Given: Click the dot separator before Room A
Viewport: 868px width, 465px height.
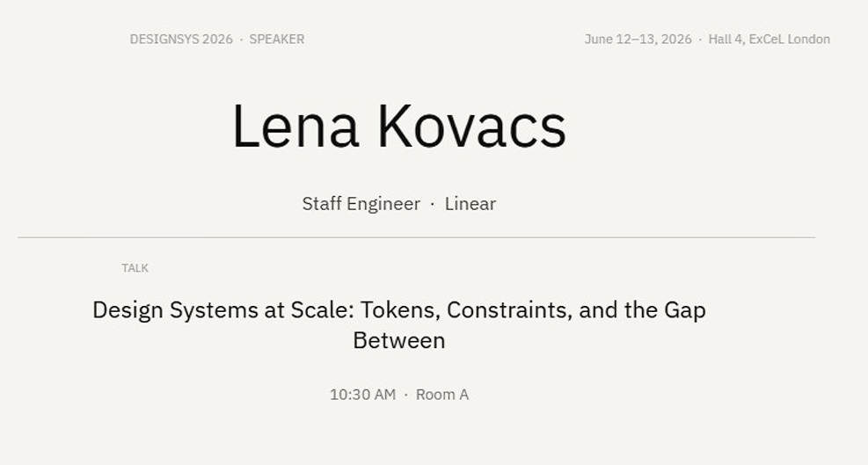Looking at the screenshot, I should [x=405, y=395].
